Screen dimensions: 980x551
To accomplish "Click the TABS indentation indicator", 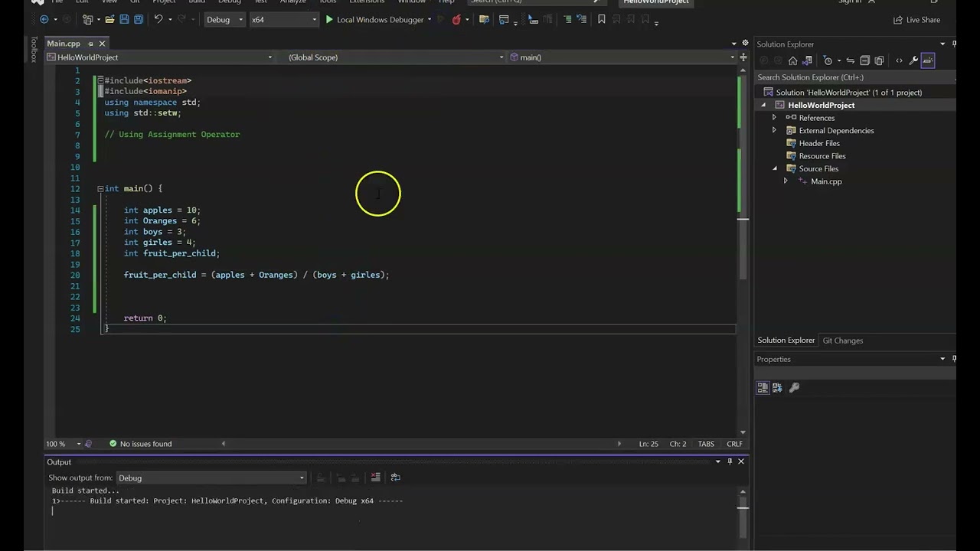I will point(706,444).
